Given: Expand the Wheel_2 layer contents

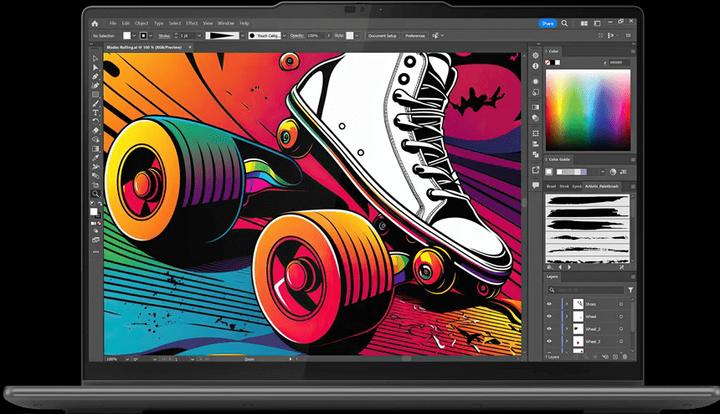Looking at the screenshot, I should (x=567, y=329).
